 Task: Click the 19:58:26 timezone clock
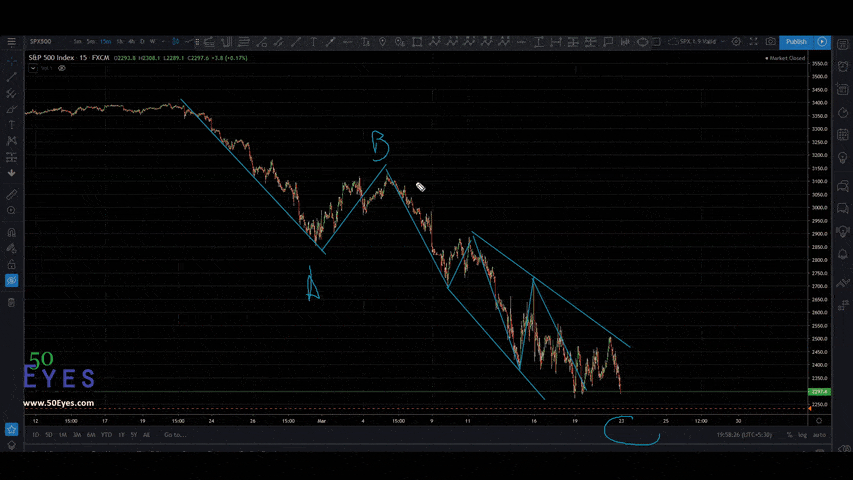point(744,435)
